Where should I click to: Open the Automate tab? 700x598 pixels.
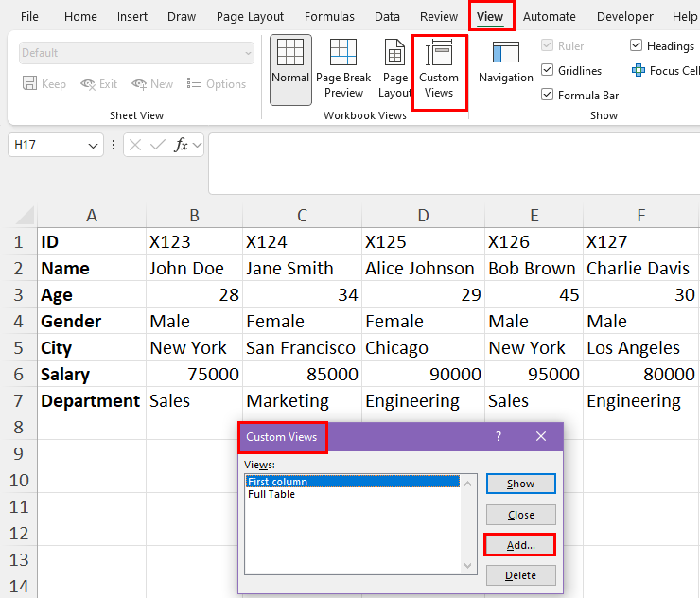pos(549,17)
